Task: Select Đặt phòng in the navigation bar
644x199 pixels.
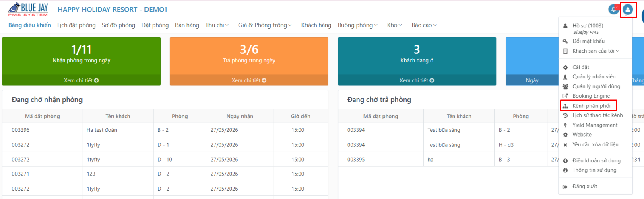Action: click(x=155, y=25)
